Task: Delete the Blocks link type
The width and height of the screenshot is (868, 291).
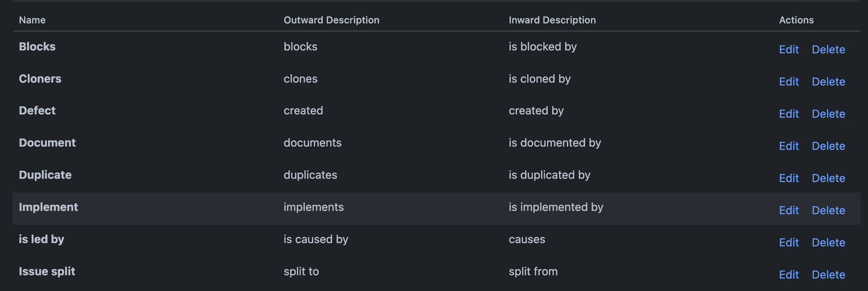Action: 828,49
